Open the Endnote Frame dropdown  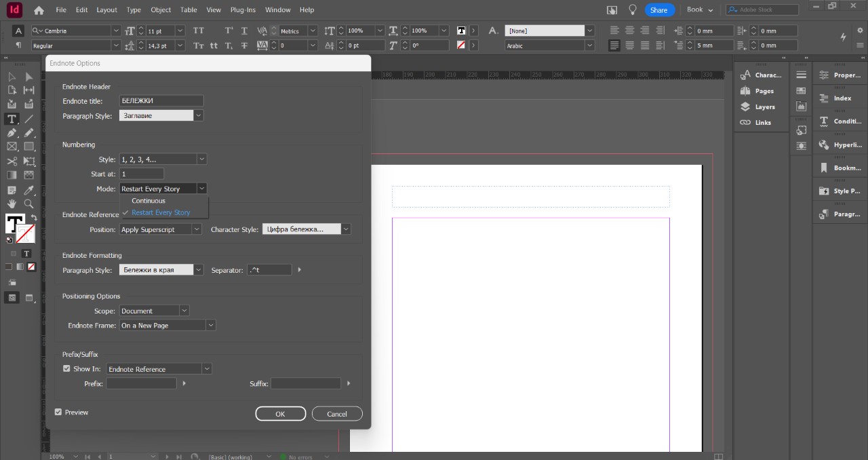[x=210, y=326]
